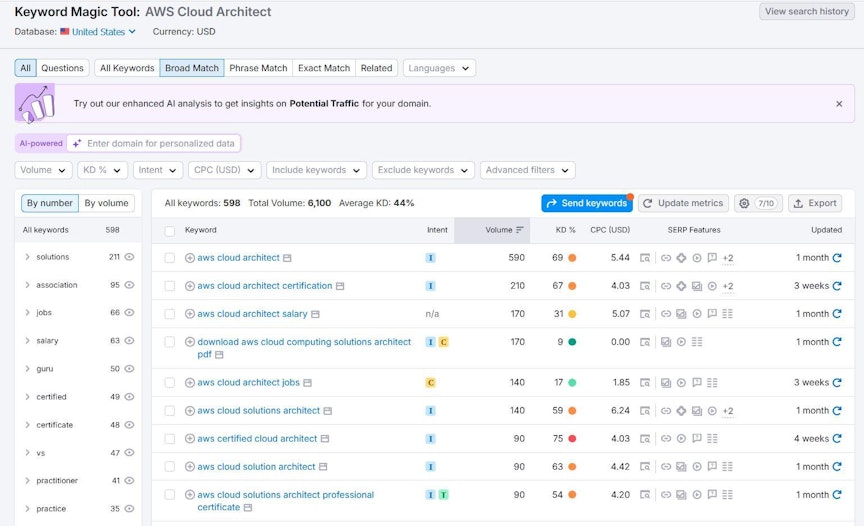The width and height of the screenshot is (864, 526).
Task: Click the Send keywords button
Action: [587, 203]
